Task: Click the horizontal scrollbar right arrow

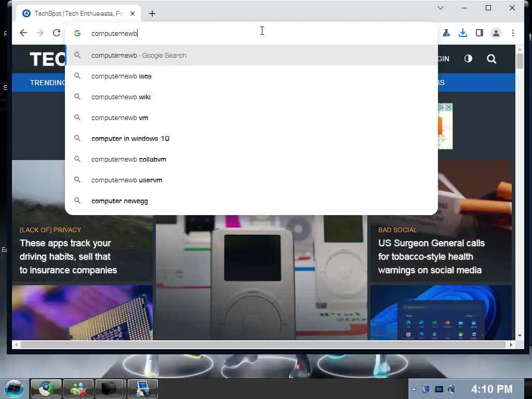Action: [511, 344]
